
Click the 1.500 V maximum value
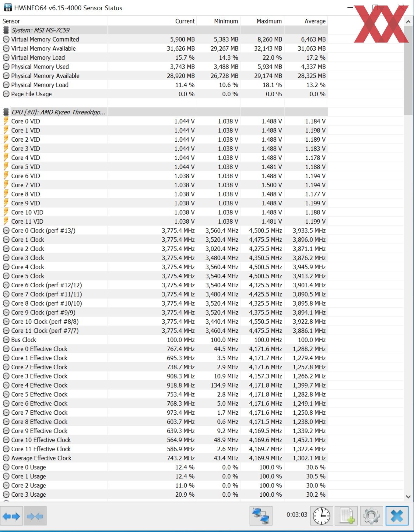(x=272, y=185)
